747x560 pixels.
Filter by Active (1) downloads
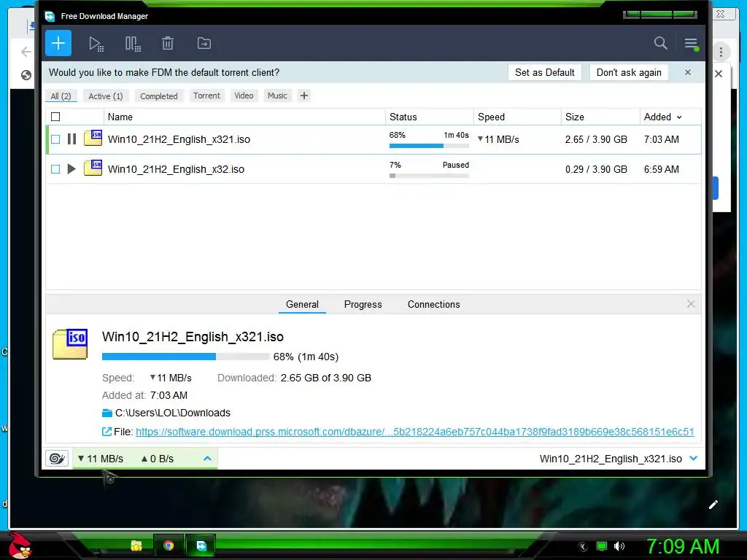pyautogui.click(x=106, y=96)
